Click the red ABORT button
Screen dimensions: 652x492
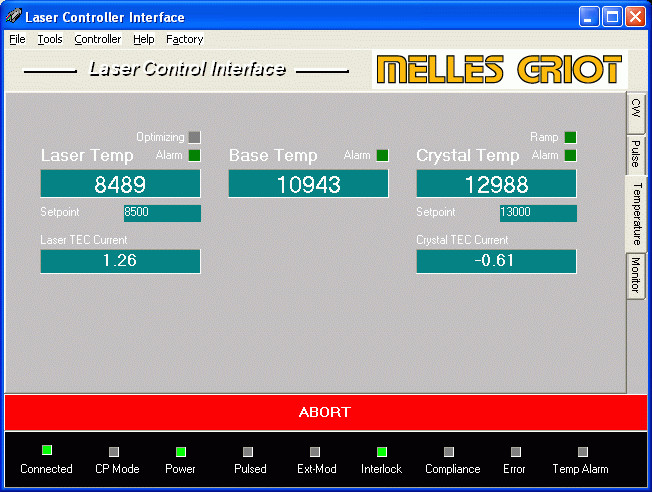326,412
